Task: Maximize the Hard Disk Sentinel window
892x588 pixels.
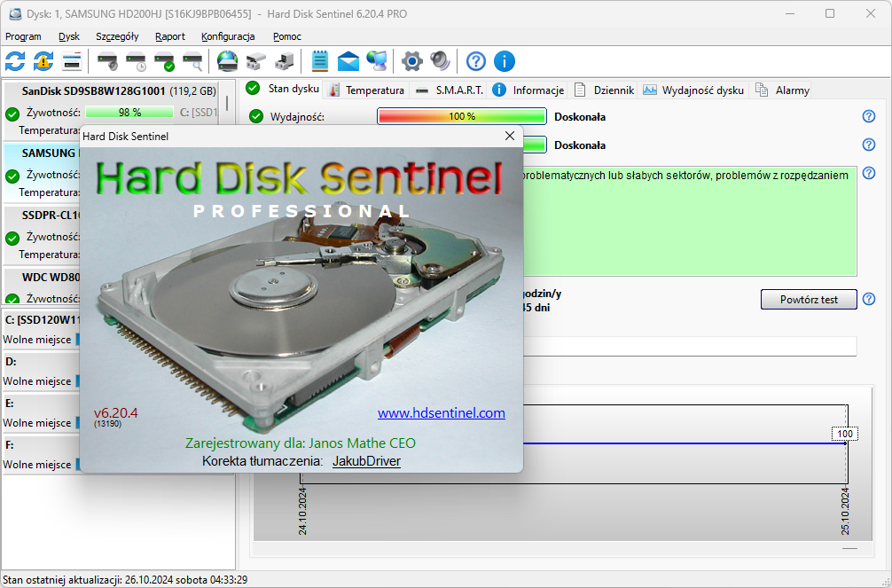Action: (830, 13)
